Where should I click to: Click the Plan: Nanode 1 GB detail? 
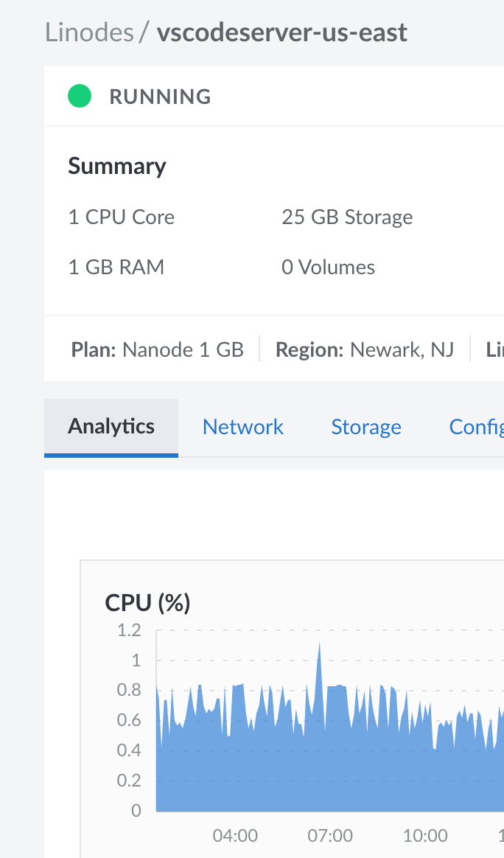coord(158,349)
